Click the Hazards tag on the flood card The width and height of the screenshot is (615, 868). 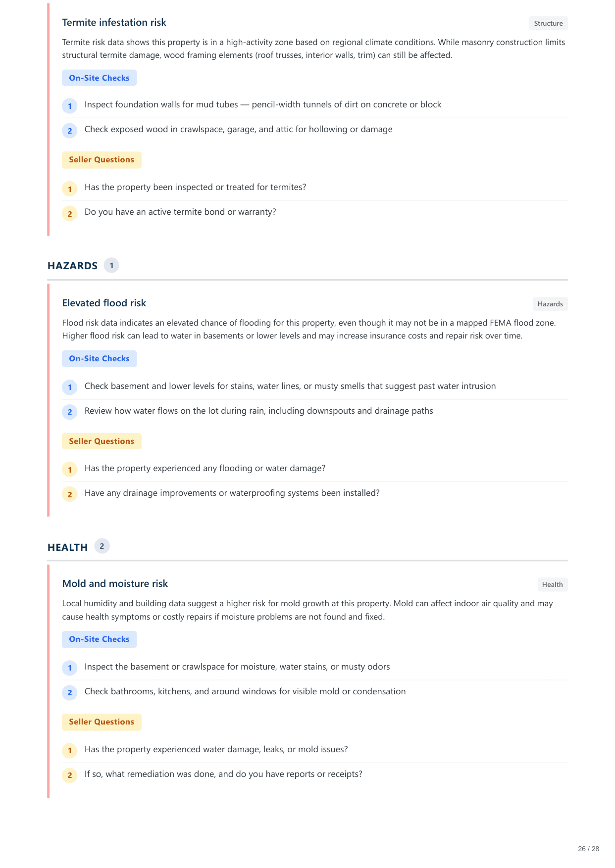[x=550, y=304]
